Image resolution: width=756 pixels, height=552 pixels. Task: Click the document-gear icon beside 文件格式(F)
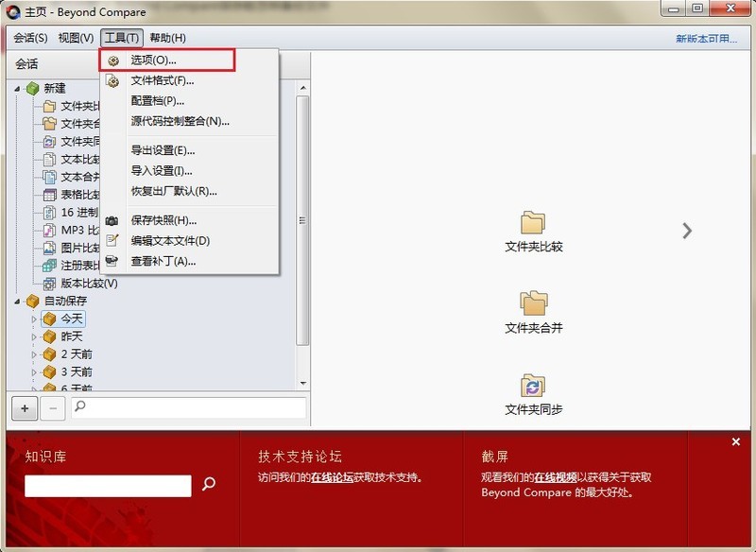[x=112, y=80]
